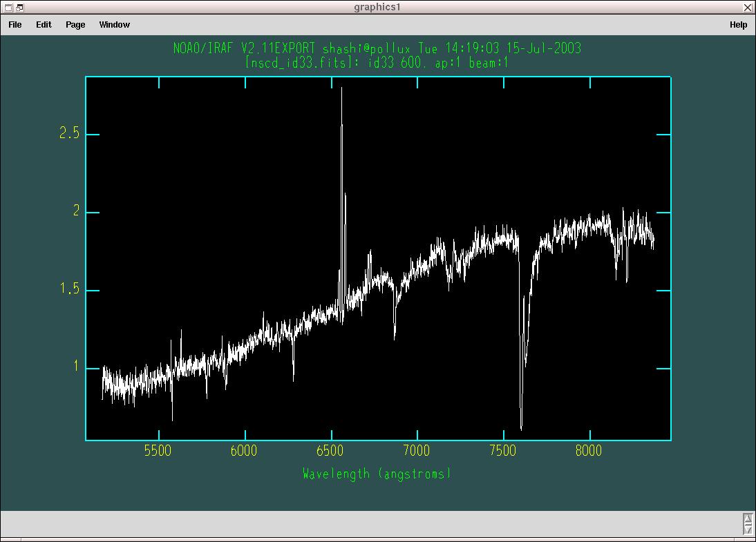
Task: Click the [nscd_id33.fits] plot title line
Action: (x=377, y=63)
